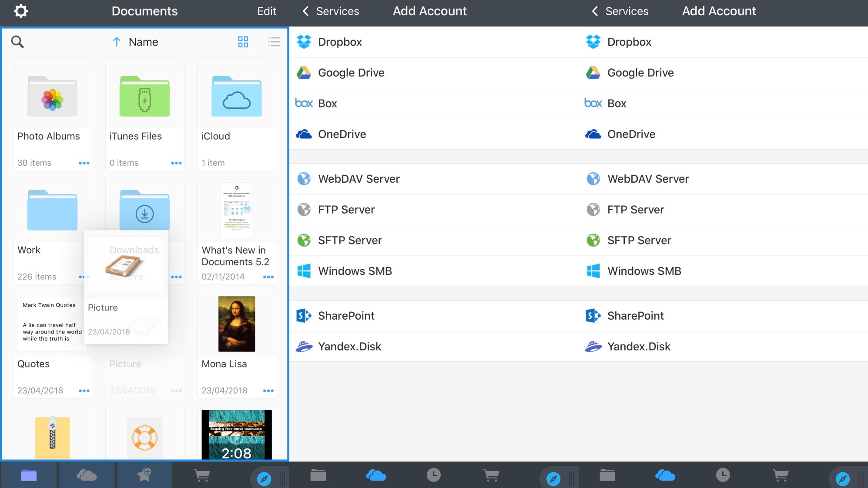868x488 pixels.
Task: Open clock recents tab under middle panel
Action: [x=434, y=475]
